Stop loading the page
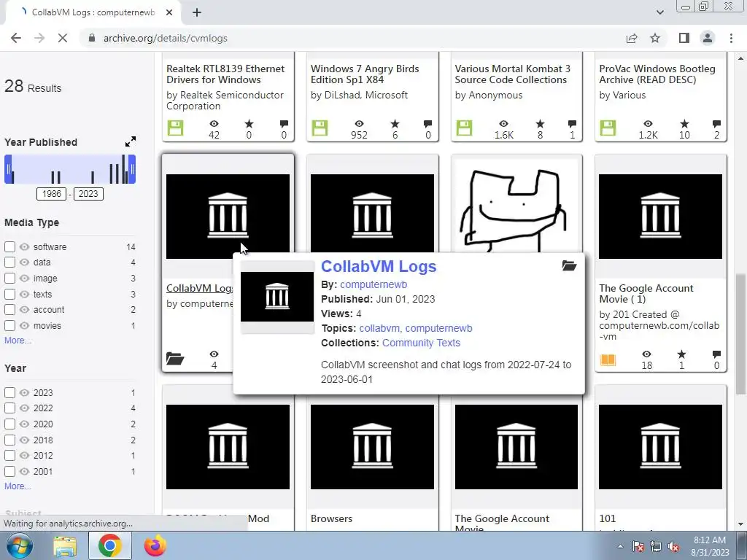This screenshot has width=747, height=560. click(63, 38)
